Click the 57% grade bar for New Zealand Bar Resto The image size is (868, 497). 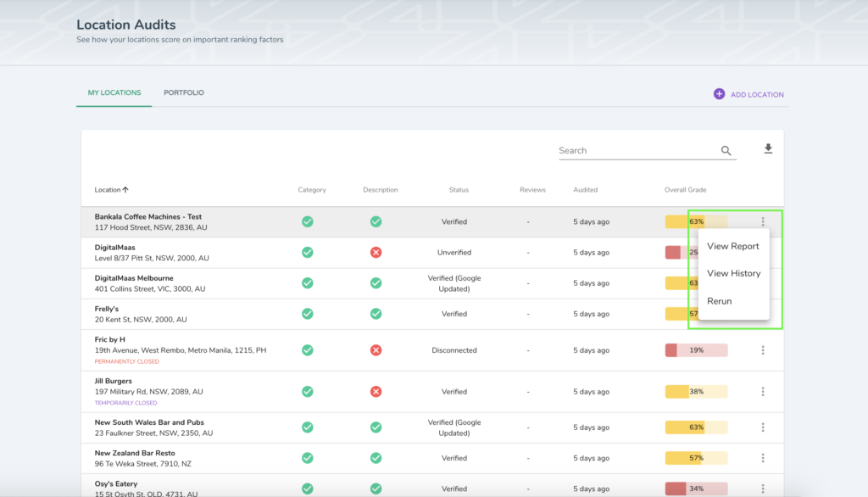pos(697,458)
